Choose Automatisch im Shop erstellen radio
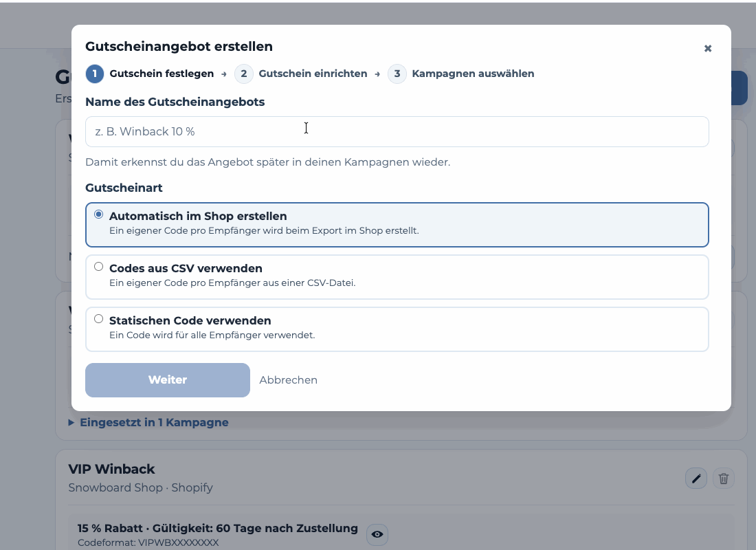756x550 pixels. 98,214
